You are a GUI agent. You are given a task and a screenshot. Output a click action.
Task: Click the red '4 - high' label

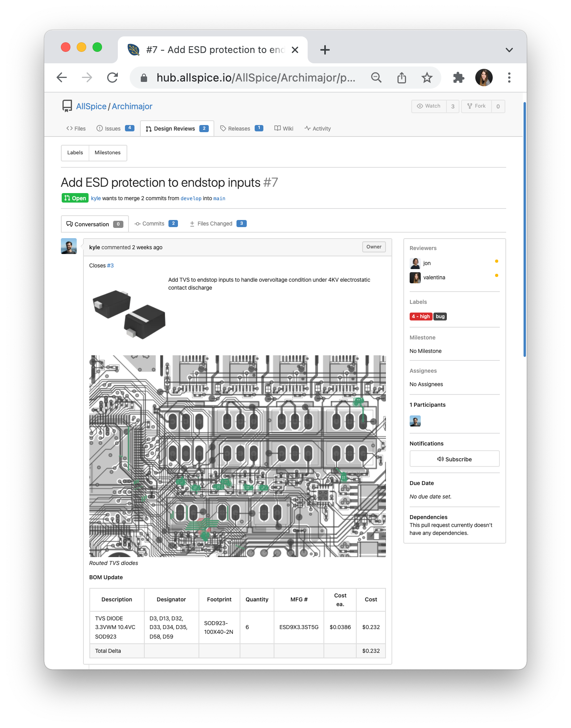pos(421,317)
